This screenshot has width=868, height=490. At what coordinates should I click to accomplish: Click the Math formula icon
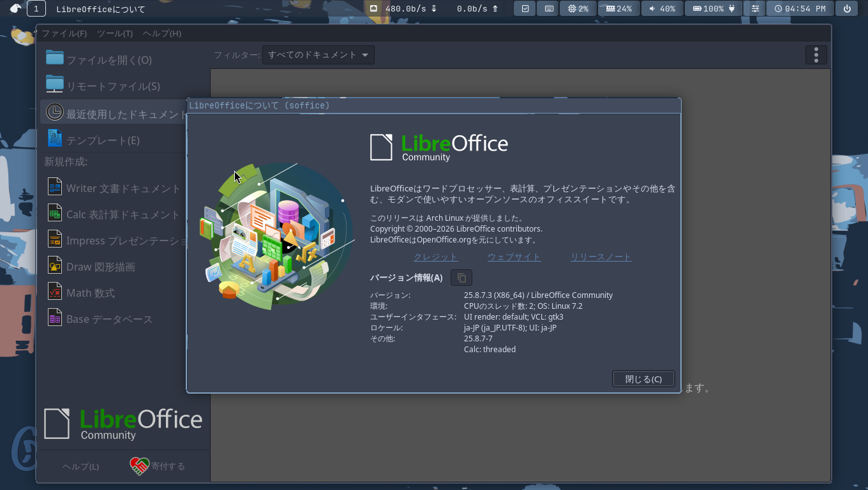(55, 292)
